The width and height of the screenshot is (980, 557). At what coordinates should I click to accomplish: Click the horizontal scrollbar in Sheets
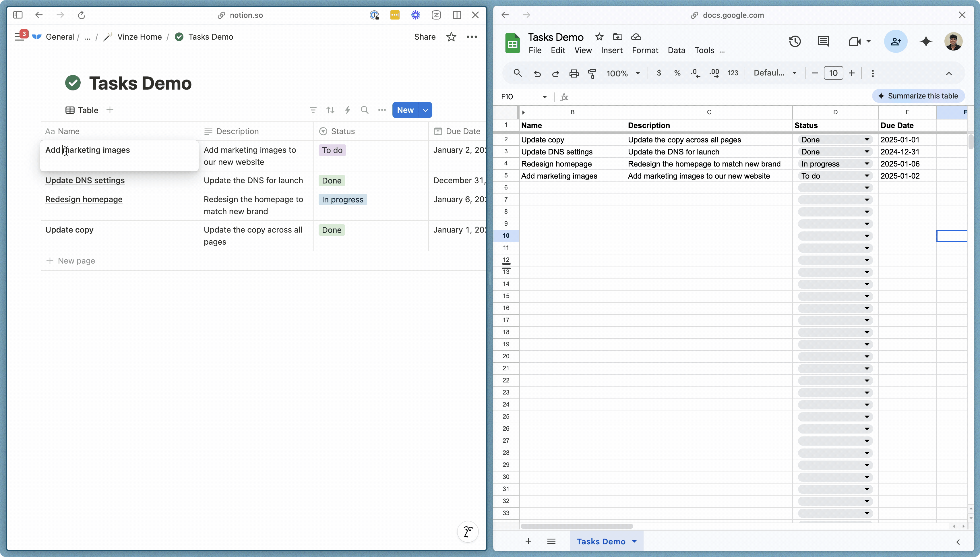click(x=577, y=526)
